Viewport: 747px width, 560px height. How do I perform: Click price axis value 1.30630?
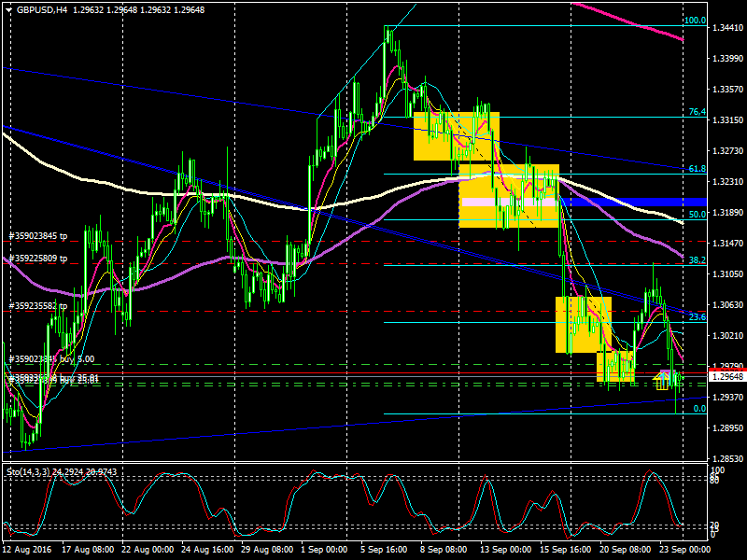727,305
